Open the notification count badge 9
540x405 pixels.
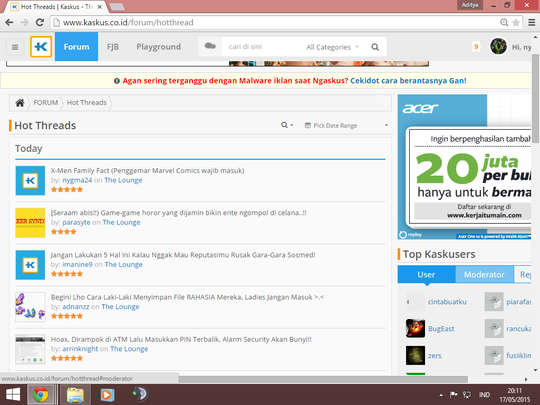476,46
